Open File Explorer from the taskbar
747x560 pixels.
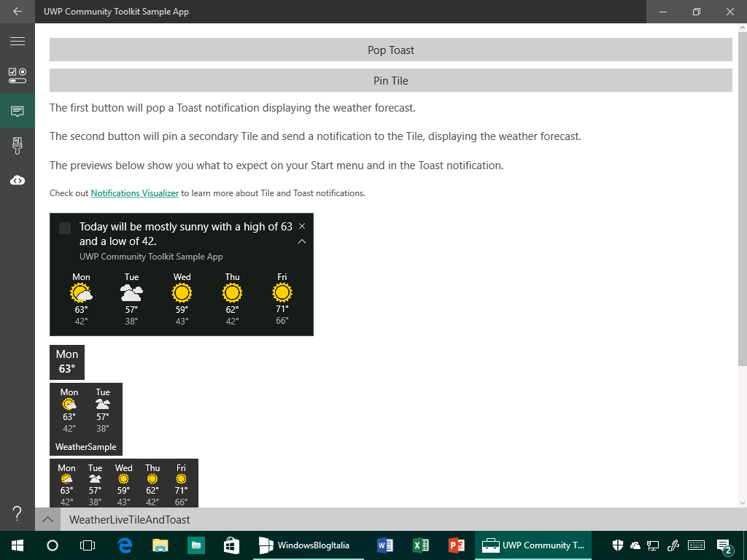[160, 545]
